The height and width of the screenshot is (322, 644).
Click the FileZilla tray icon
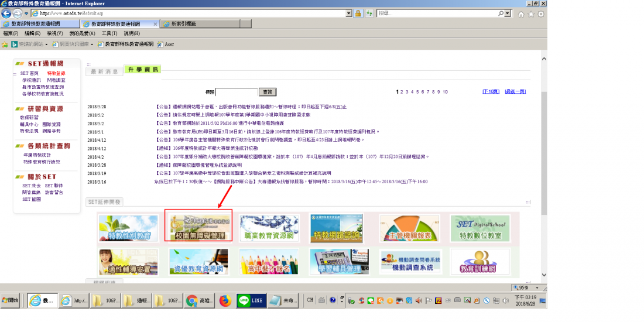[x=439, y=301]
